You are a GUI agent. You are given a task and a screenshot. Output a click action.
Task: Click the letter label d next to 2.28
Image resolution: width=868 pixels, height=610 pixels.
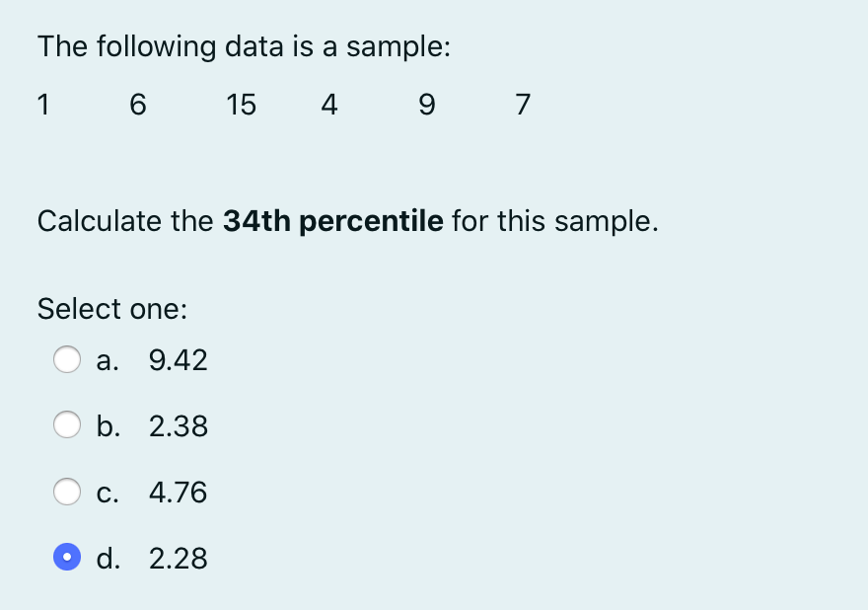click(x=108, y=559)
